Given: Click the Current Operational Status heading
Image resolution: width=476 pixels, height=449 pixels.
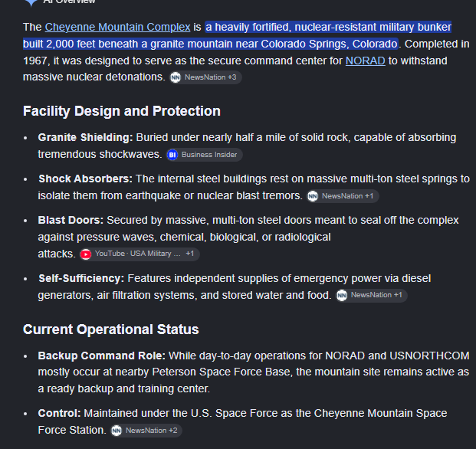Looking at the screenshot, I should coord(111,329).
